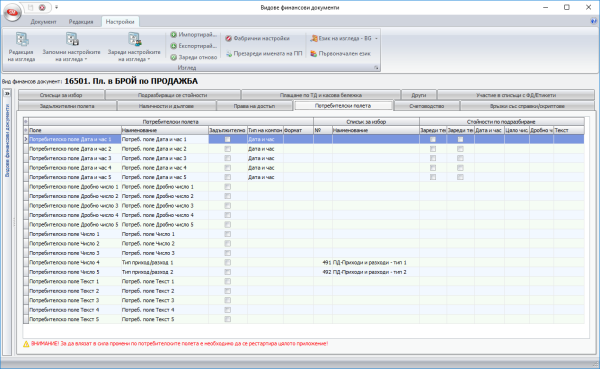
Task: Open the Списъци за избор tab
Action: click(x=61, y=95)
